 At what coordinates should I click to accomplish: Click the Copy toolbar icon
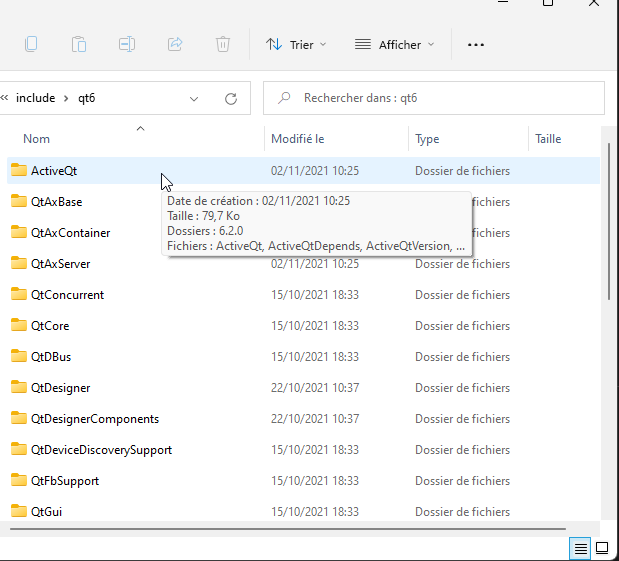(31, 44)
